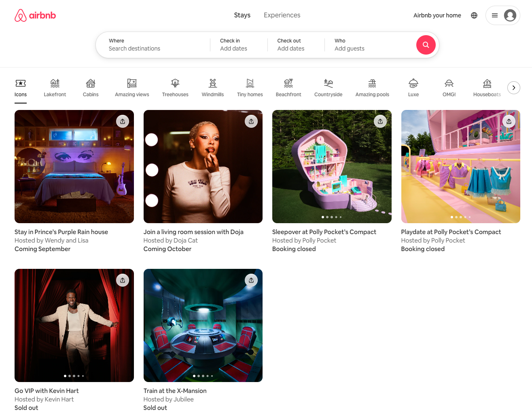This screenshot has width=532, height=416.
Task: Click the X-Mansion image carousel dots
Action: coord(203,376)
